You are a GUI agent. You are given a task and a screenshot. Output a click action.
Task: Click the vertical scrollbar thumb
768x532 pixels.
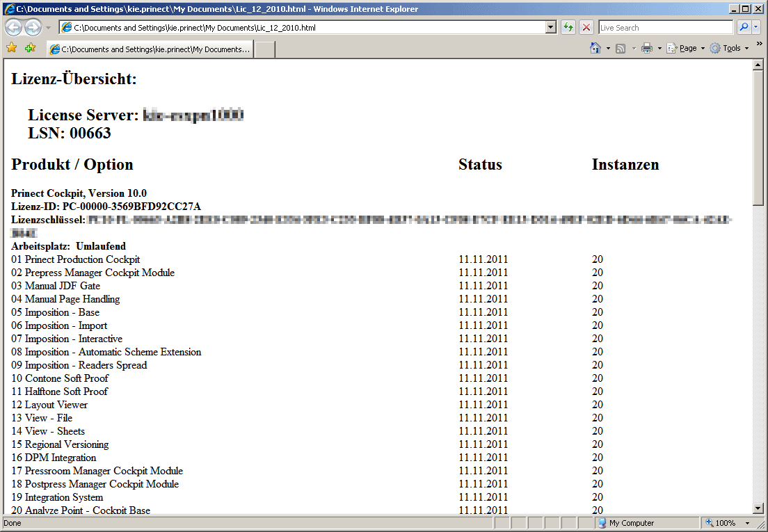pos(758,138)
